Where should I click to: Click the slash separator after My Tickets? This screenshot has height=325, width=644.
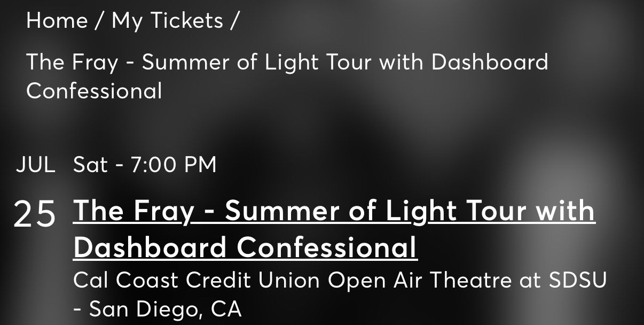click(234, 21)
